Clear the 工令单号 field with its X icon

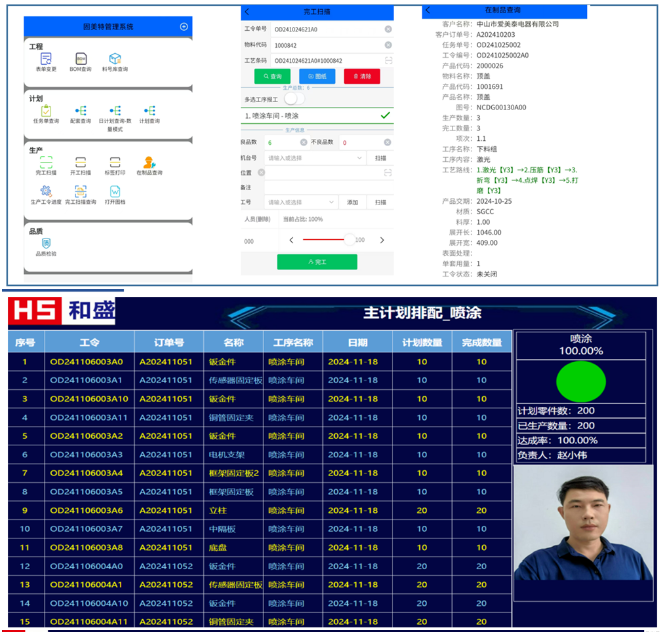coord(387,29)
